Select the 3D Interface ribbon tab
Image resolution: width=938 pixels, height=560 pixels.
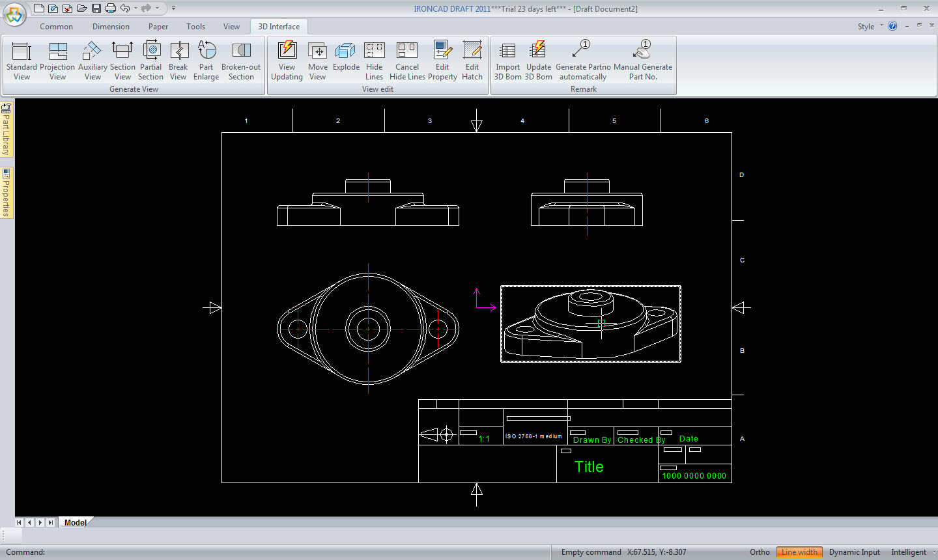pyautogui.click(x=279, y=27)
